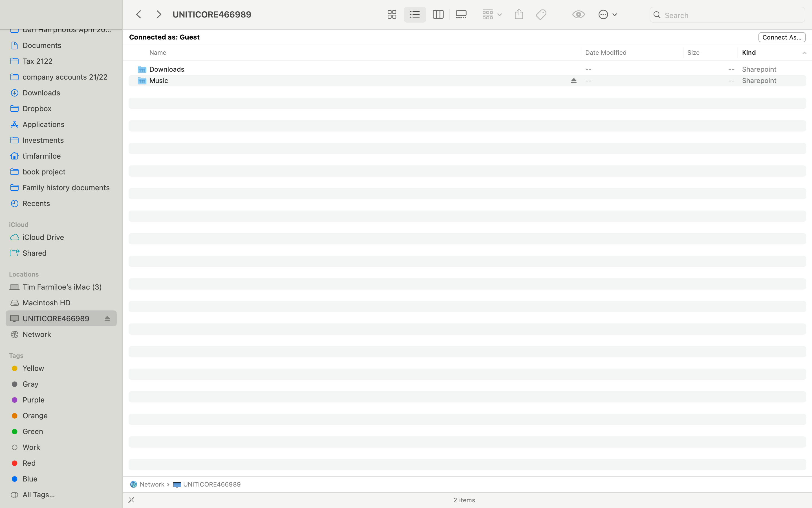
Task: Switch to icon grid view
Action: point(392,14)
